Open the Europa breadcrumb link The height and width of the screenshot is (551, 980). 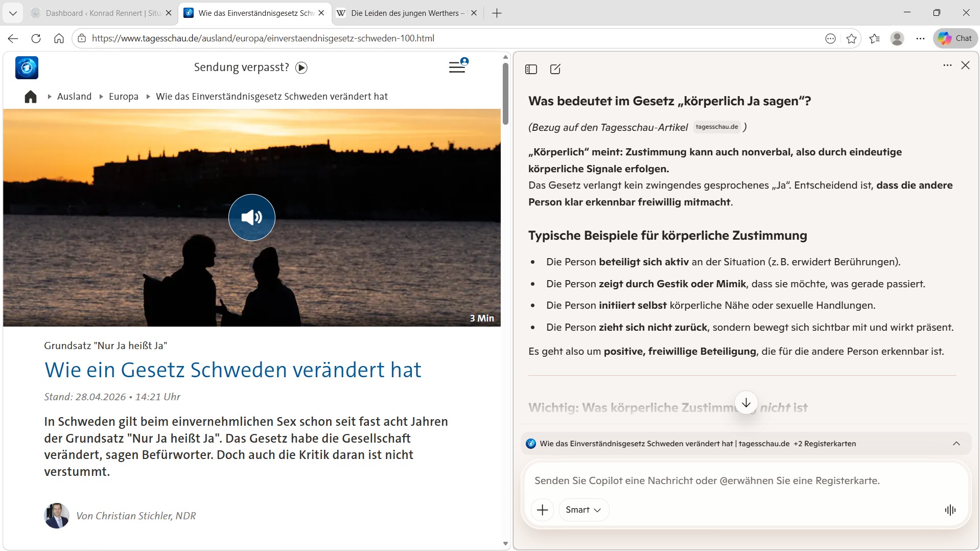coord(123,97)
